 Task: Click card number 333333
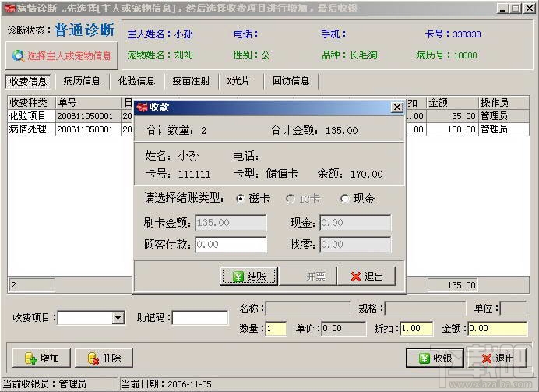coord(467,34)
